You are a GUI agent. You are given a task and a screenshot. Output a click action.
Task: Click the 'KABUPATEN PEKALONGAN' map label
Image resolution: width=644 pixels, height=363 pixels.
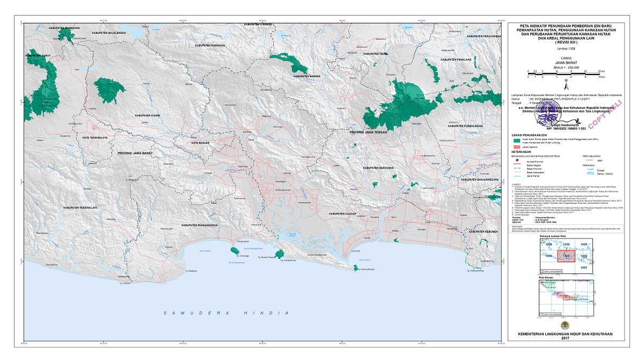[484, 36]
